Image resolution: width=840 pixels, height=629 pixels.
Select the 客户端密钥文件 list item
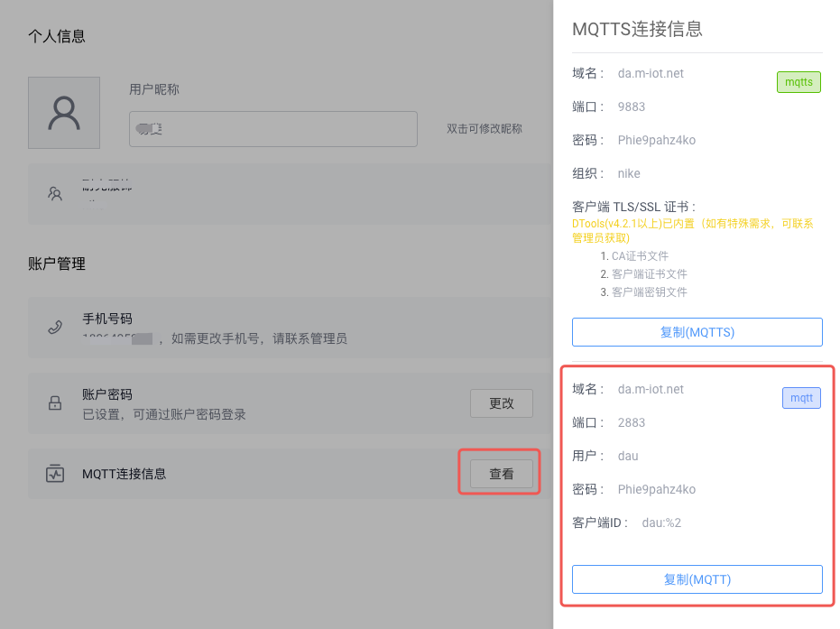pos(649,292)
